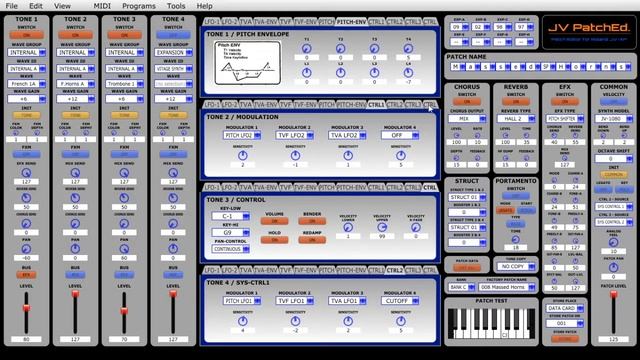Toggle the EFX switch
The height and width of the screenshot is (360, 640).
(x=564, y=102)
